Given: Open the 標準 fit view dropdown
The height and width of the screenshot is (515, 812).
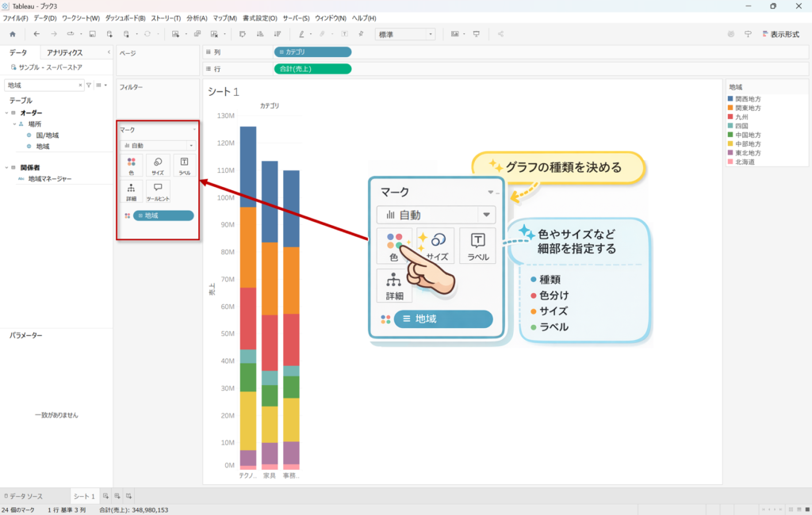Looking at the screenshot, I should click(405, 34).
